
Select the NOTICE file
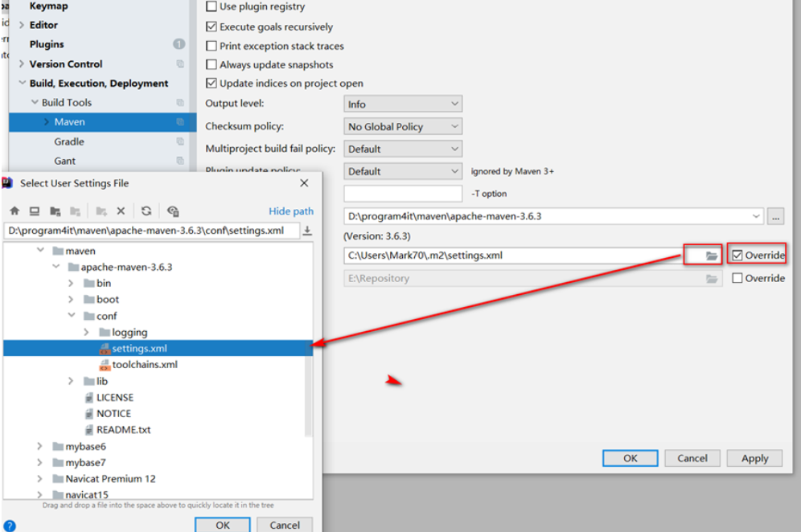(113, 414)
